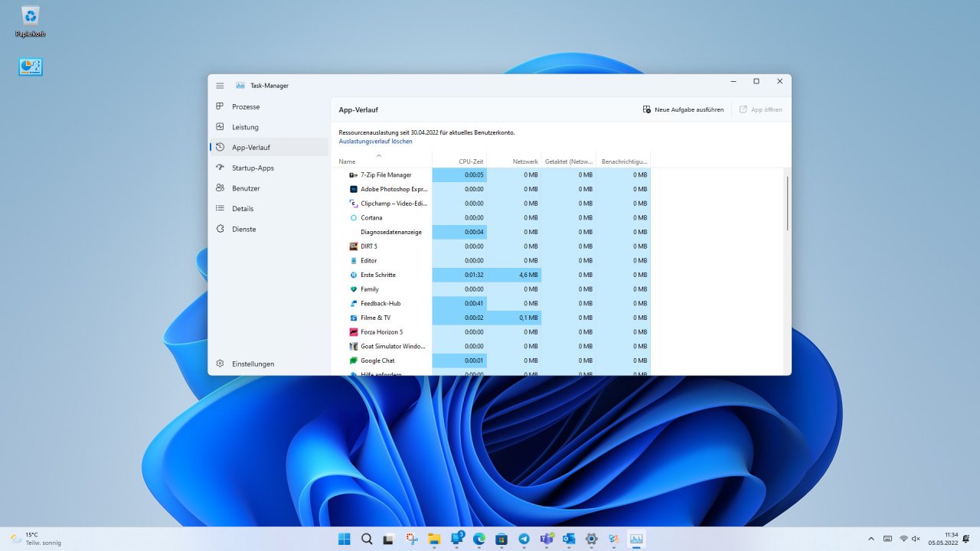Click the Google Chat icon

pos(354,360)
